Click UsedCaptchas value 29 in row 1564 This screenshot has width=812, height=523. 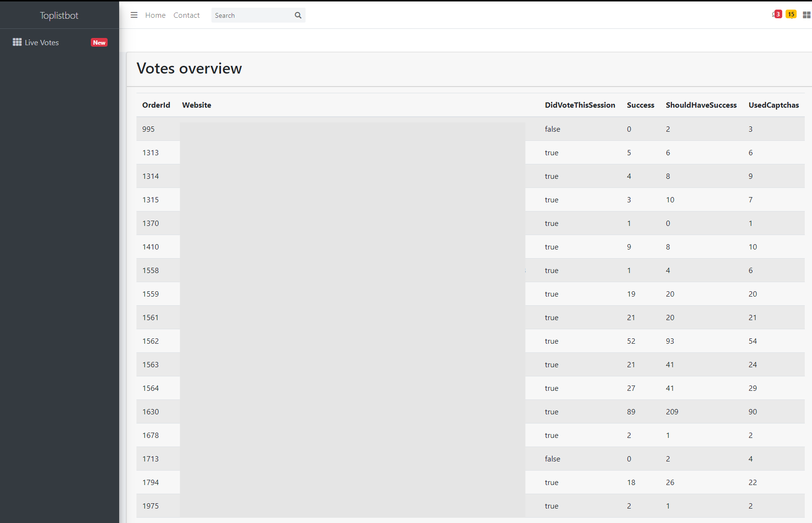click(x=752, y=388)
